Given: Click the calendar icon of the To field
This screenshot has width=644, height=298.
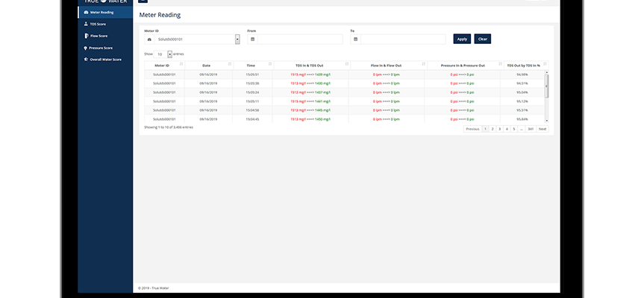Looking at the screenshot, I should tap(356, 39).
